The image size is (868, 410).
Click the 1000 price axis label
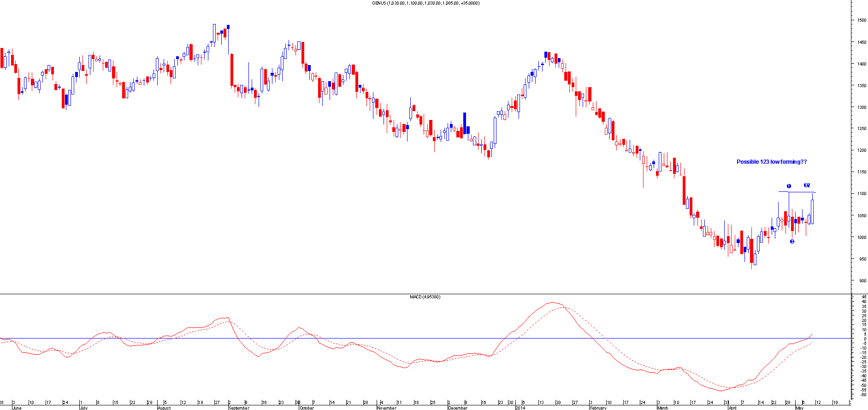pyautogui.click(x=861, y=238)
